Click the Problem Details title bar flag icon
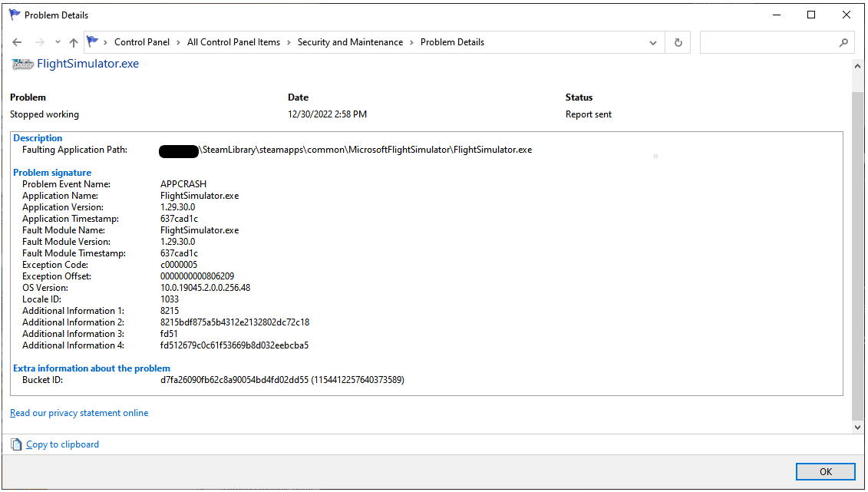 15,15
